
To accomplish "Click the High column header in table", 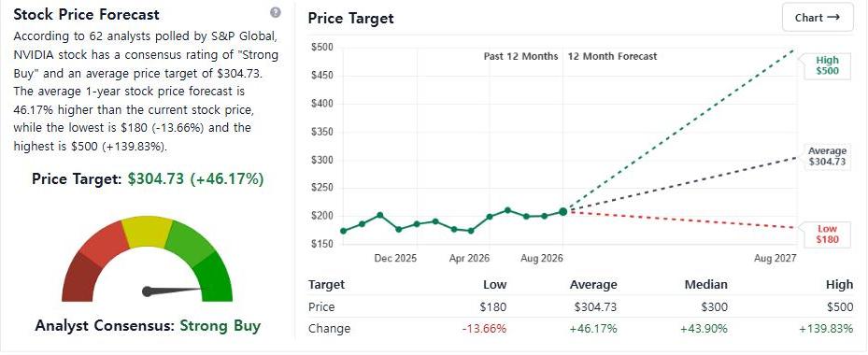I will click(x=840, y=285).
